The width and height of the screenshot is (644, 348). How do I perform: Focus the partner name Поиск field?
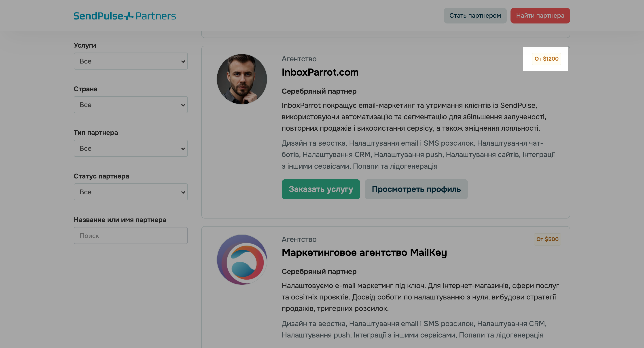[x=131, y=236]
